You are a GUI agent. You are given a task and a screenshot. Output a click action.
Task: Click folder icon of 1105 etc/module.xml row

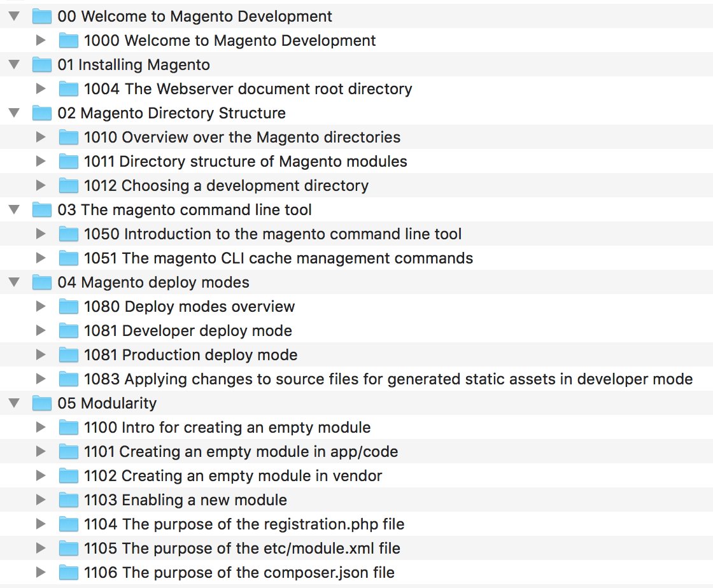coord(69,549)
